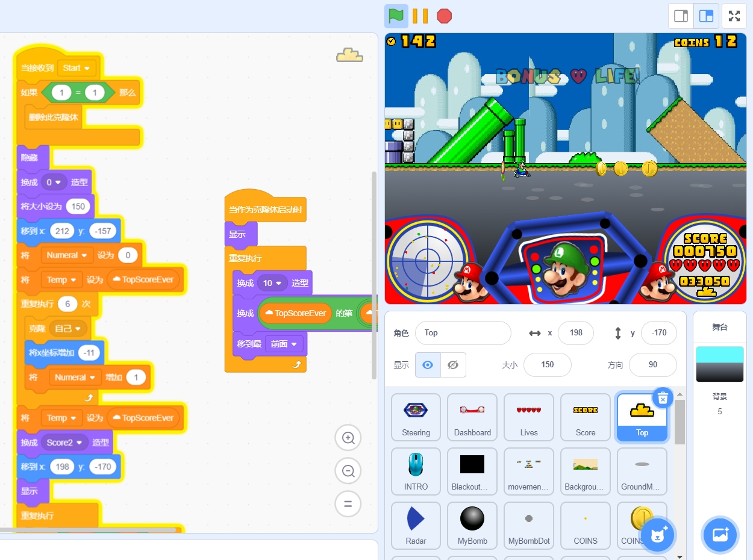Show the sprite using the eye icon
This screenshot has height=560, width=753.
[x=428, y=365]
